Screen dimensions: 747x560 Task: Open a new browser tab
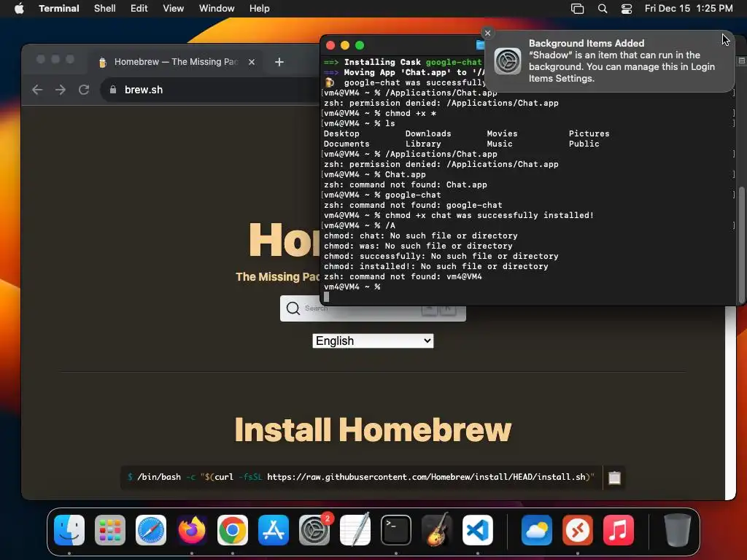click(279, 62)
